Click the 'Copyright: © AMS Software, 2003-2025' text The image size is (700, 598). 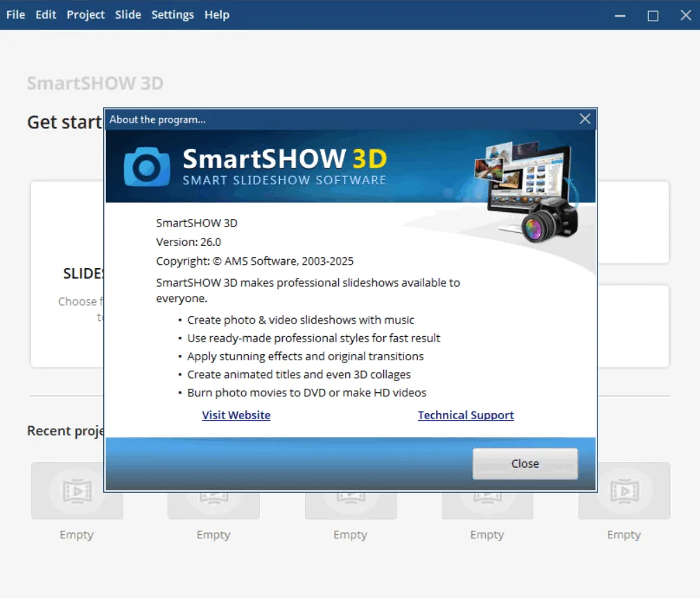click(x=254, y=261)
